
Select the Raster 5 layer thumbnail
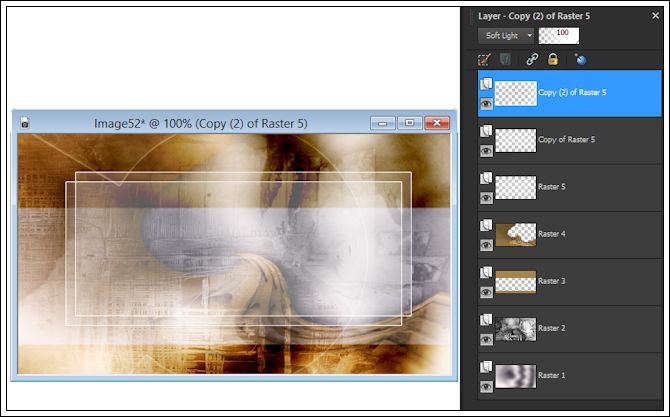click(x=516, y=187)
